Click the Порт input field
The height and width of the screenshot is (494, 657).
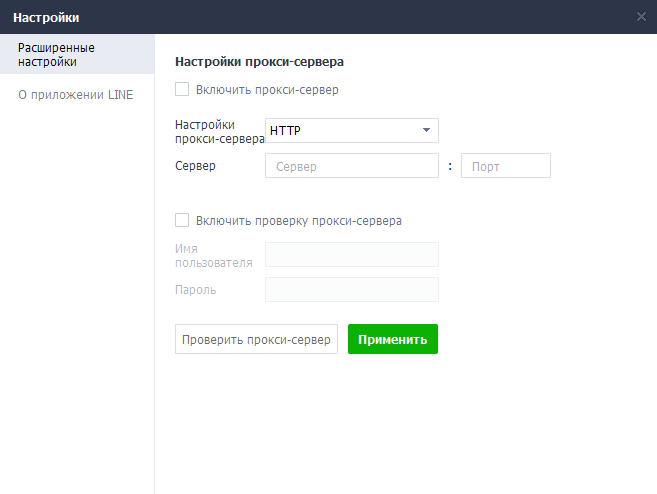(x=506, y=166)
